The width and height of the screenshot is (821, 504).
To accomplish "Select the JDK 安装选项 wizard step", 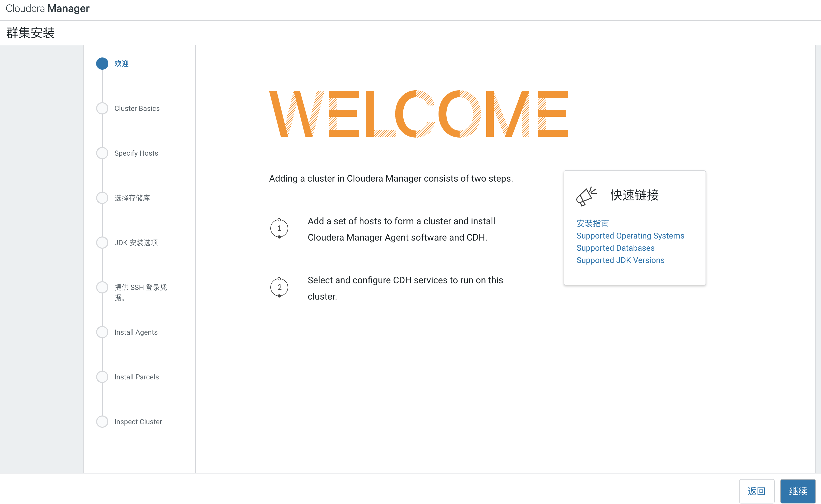I will tap(136, 243).
